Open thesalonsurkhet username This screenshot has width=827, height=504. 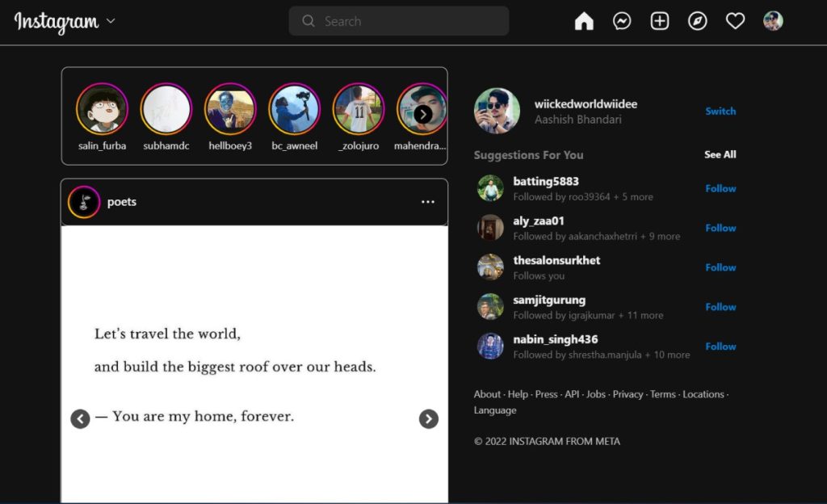[556, 260]
